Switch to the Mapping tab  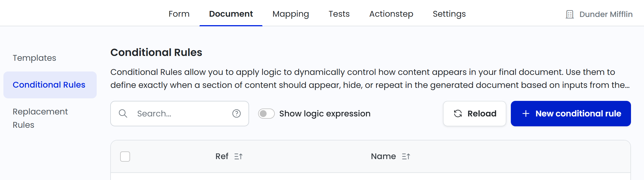click(x=291, y=14)
